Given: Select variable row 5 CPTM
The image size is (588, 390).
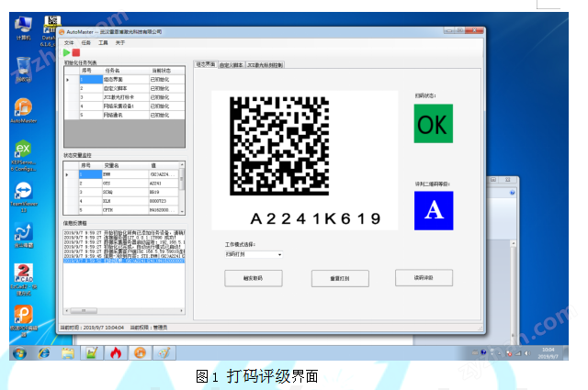Looking at the screenshot, I should pos(121,210).
